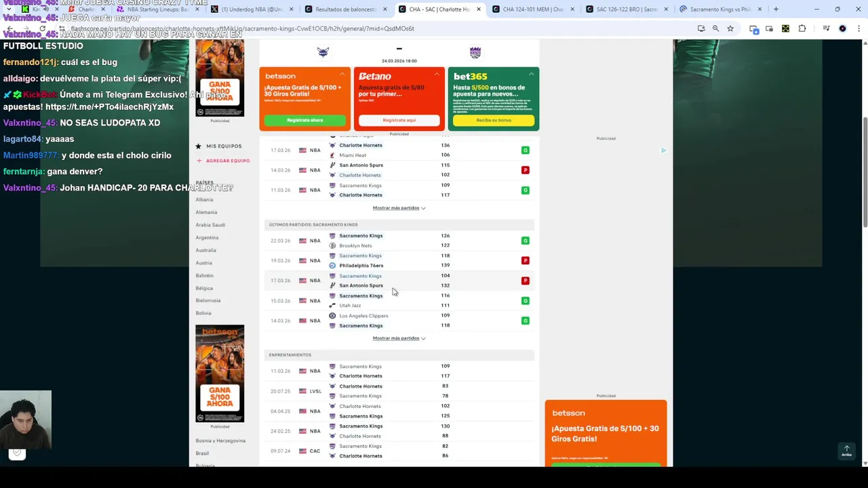The image size is (868, 488).
Task: Click the browser address bar URL
Action: (x=243, y=28)
